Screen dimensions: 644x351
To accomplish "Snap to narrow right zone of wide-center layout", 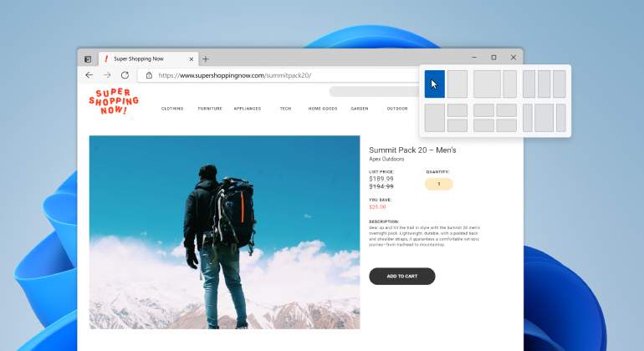I will pyautogui.click(x=561, y=118).
